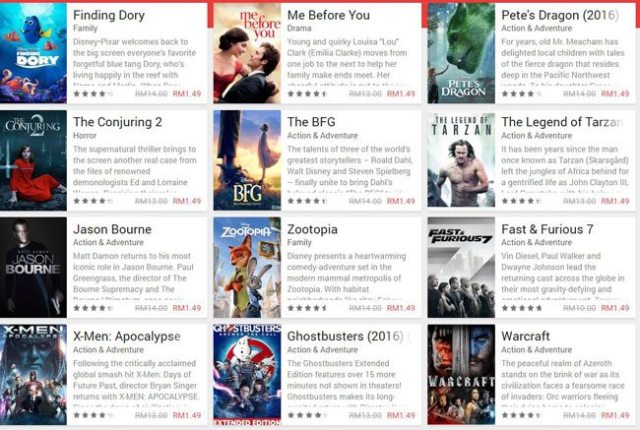Select the Horror genre under The Conjuring 2

tap(84, 135)
